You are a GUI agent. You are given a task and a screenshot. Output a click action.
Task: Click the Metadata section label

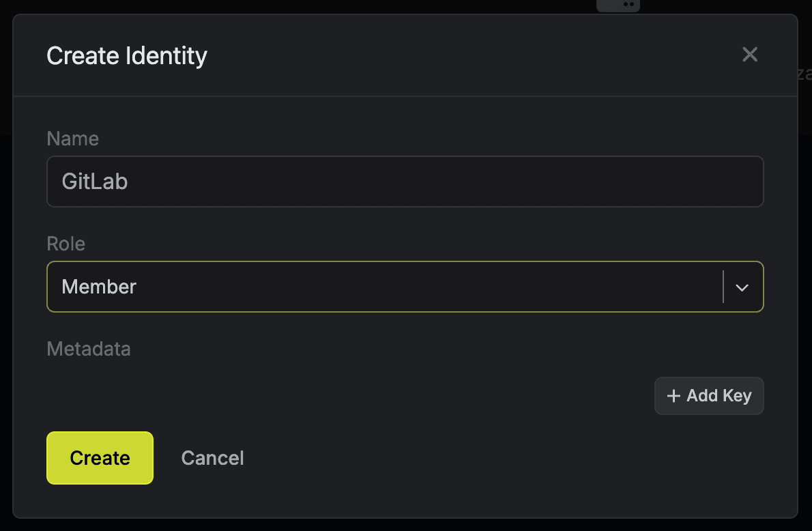tap(89, 349)
